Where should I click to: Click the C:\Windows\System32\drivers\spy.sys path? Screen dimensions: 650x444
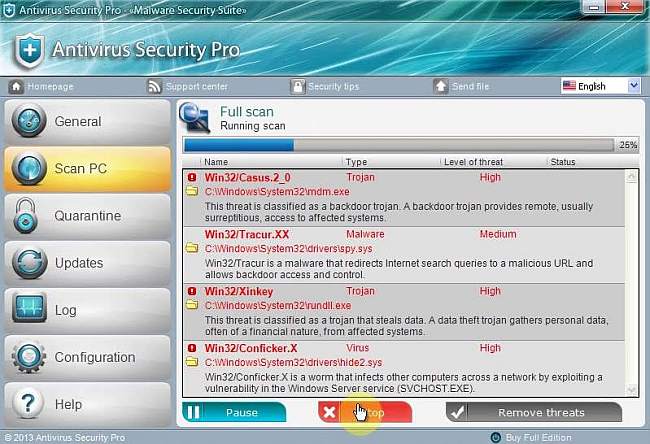pos(289,248)
